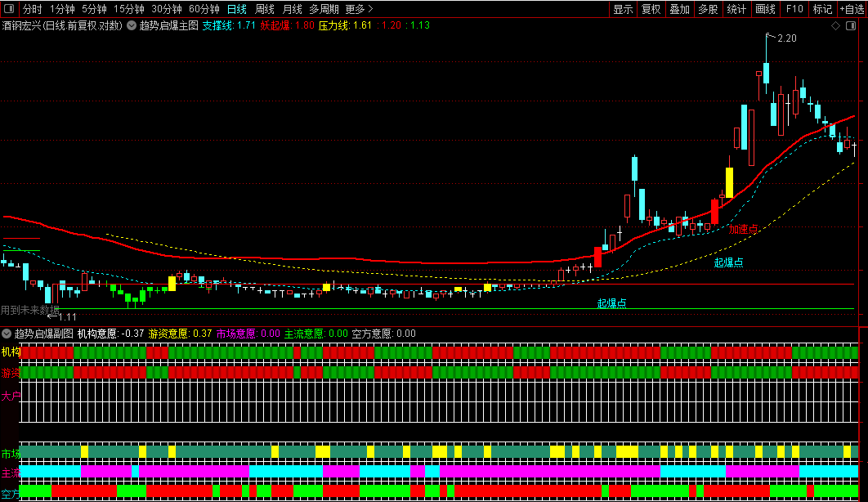This screenshot has width=868, height=502.
Task: Select the 15分钟 period
Action: [129, 10]
